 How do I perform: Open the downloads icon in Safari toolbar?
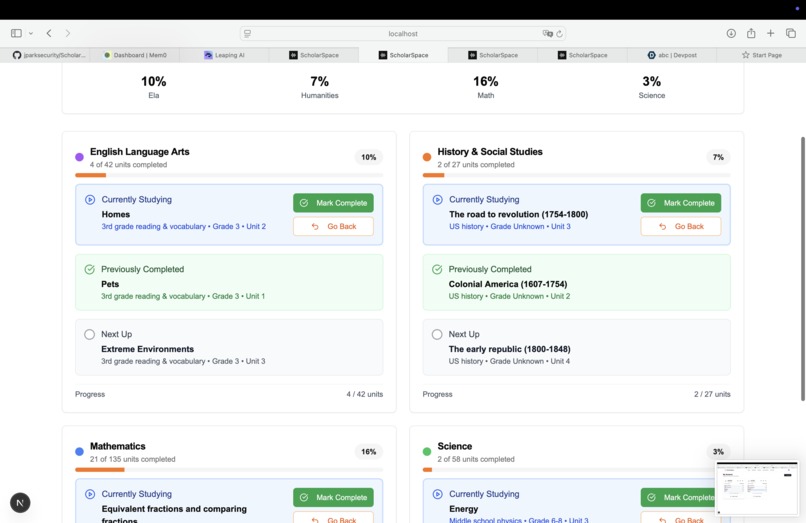tap(731, 33)
